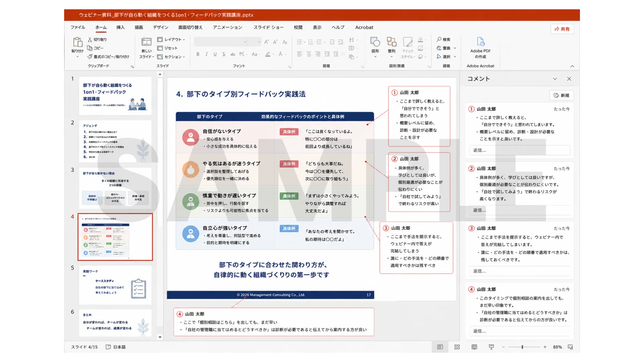Screen dimensions: 644x362
Task: Switch to the Acrobat ribbon tab
Action: point(364,27)
